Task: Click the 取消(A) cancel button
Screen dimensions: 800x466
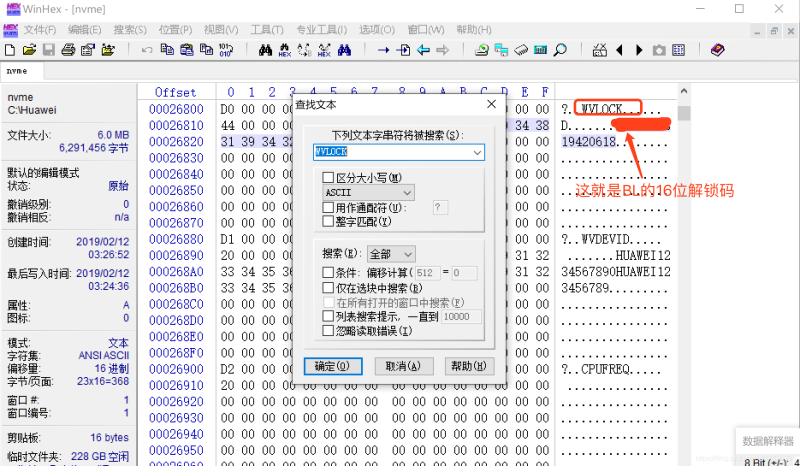Action: [x=404, y=366]
